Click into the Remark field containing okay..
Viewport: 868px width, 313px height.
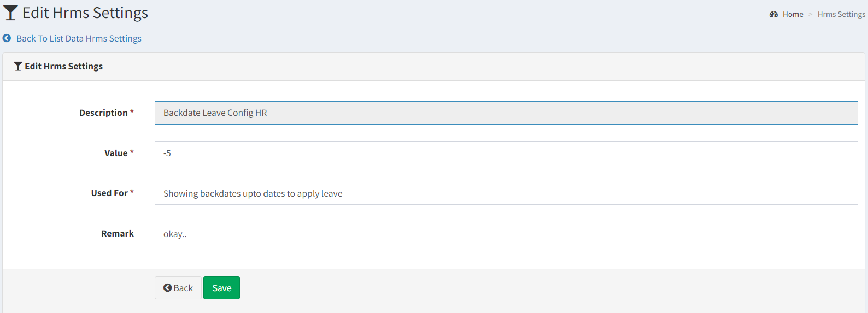(506, 234)
